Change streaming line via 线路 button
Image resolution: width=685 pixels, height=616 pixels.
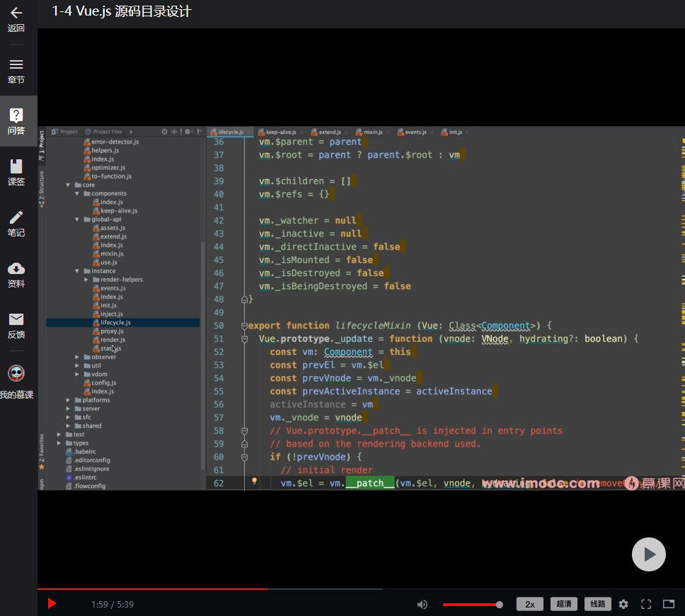[598, 604]
